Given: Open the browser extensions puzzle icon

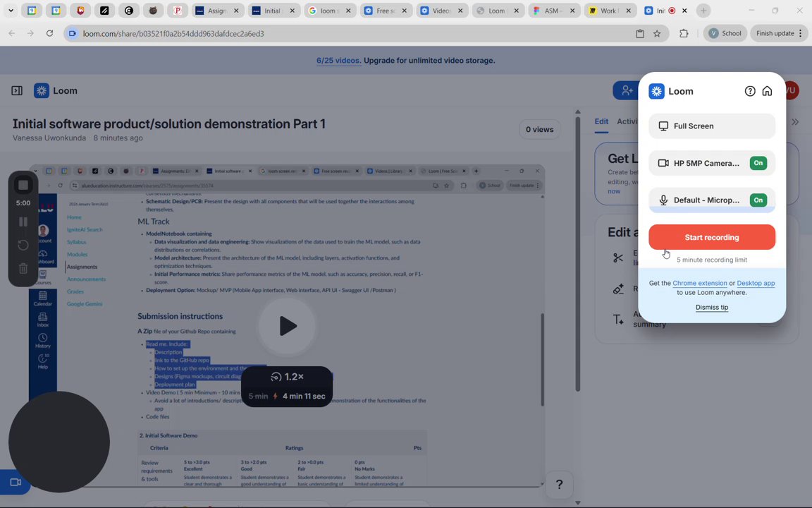Looking at the screenshot, I should click(684, 34).
